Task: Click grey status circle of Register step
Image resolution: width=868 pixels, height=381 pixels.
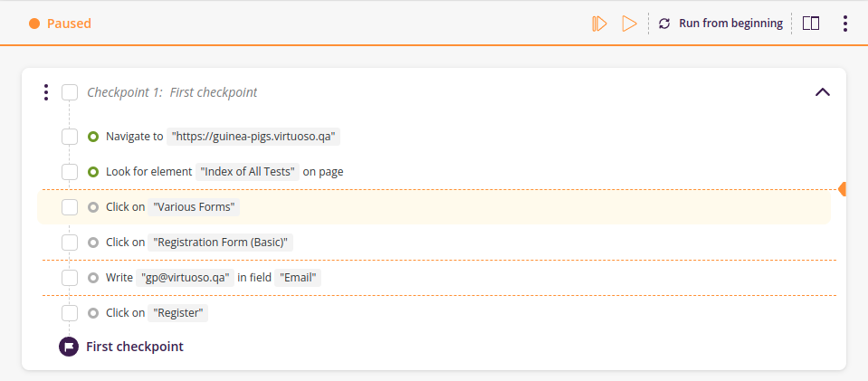Action: tap(93, 313)
